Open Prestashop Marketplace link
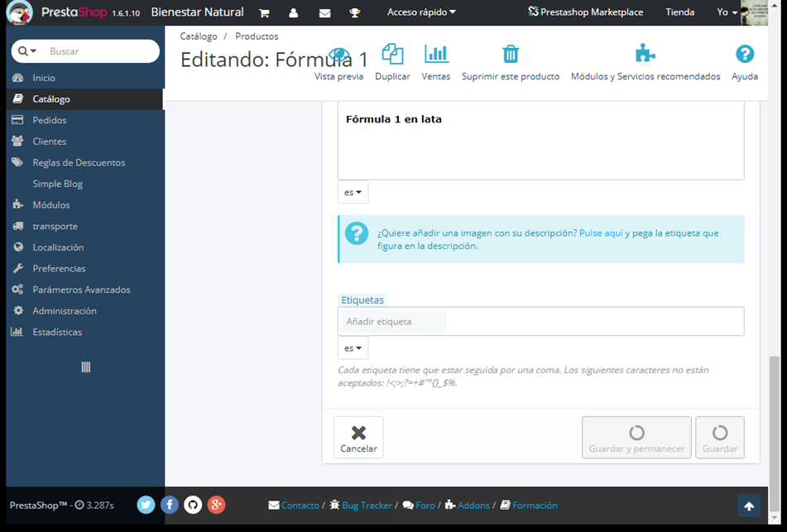Screen dimensions: 787x532 click(585, 12)
